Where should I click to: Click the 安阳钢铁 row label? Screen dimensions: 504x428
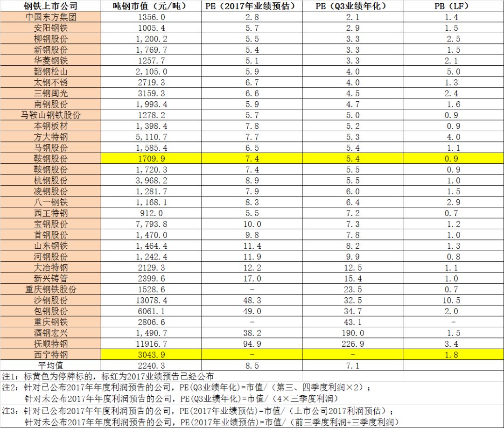point(50,28)
